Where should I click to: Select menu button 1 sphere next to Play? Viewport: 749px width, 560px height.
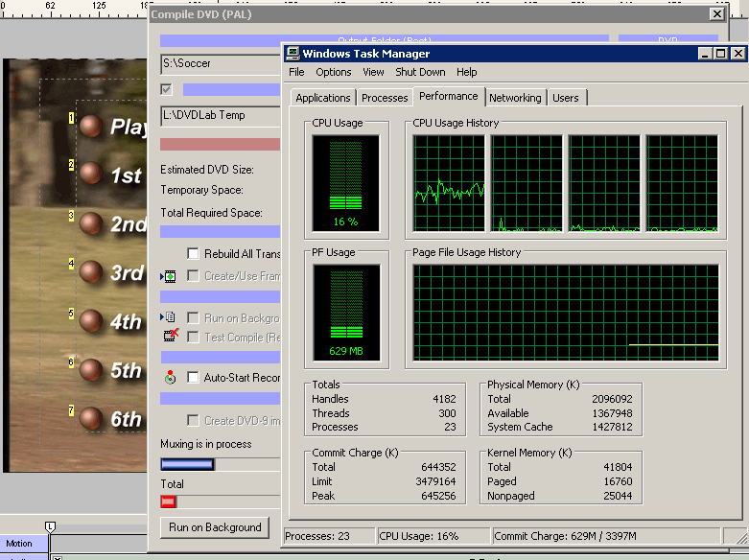[91, 126]
